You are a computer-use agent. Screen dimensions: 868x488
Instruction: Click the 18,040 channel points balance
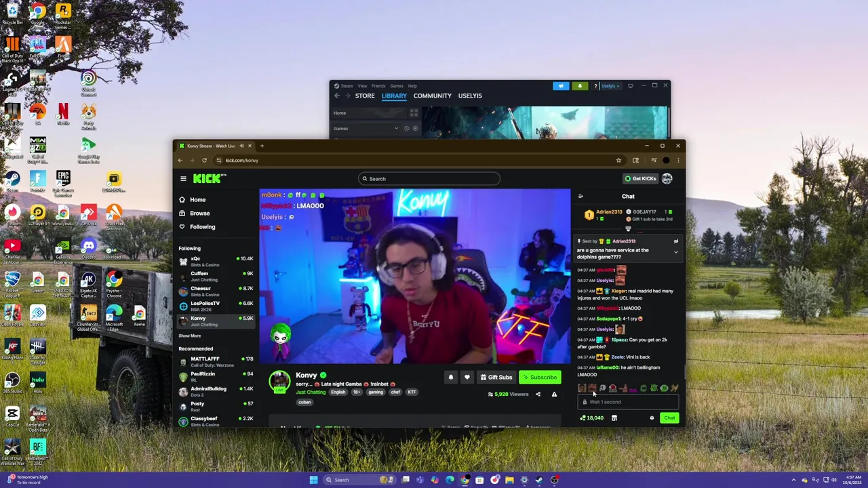point(591,418)
